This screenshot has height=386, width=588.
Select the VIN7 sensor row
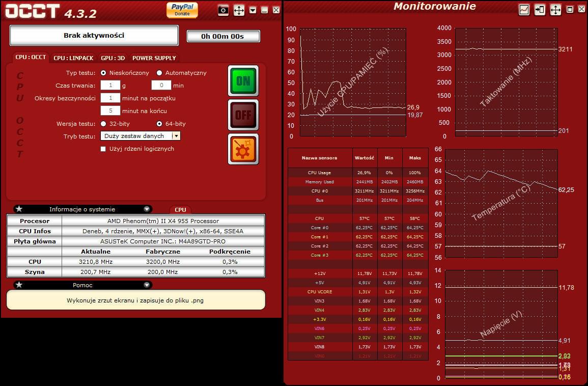tap(358, 338)
